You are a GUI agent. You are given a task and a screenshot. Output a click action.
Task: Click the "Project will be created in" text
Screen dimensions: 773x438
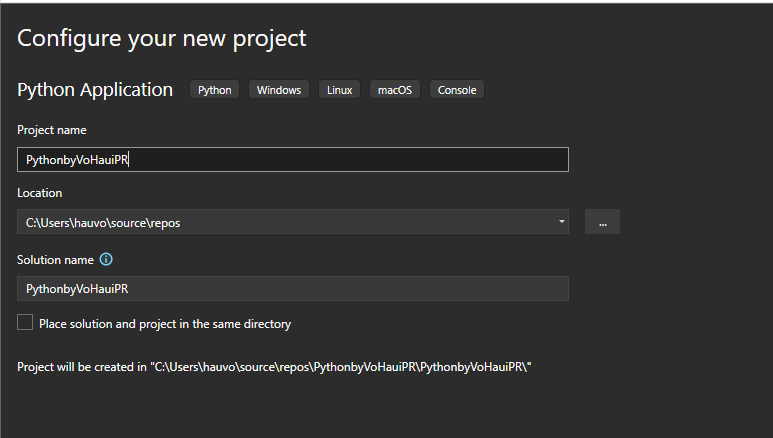point(81,367)
